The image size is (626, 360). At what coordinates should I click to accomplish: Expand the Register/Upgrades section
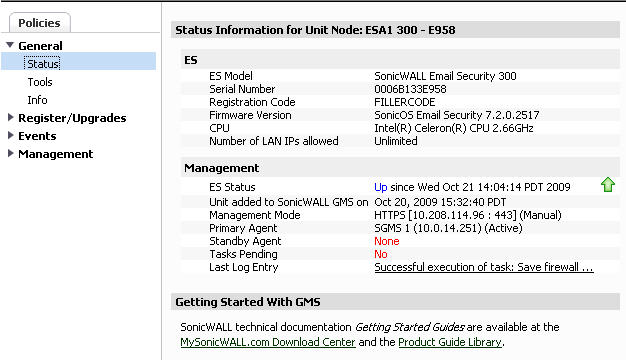tap(11, 117)
